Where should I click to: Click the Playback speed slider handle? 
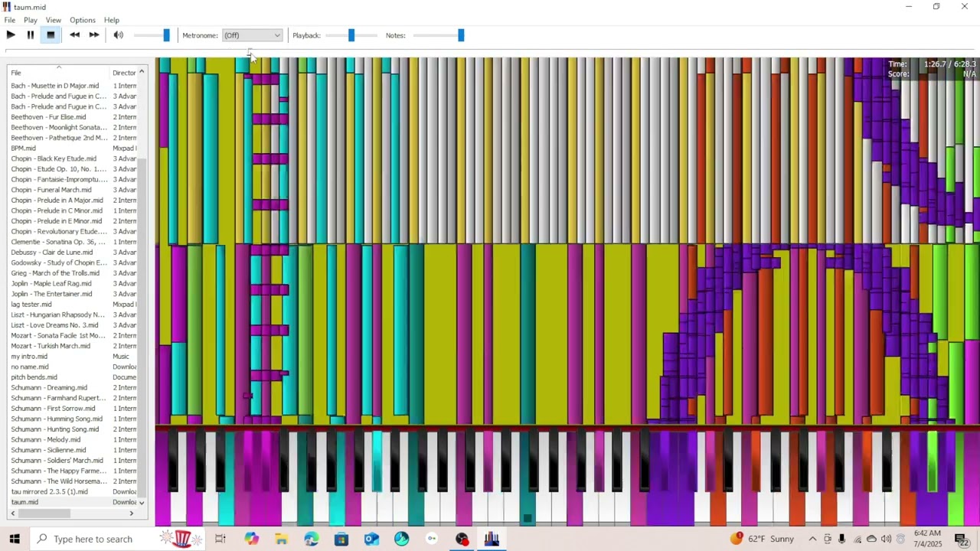[x=351, y=35]
